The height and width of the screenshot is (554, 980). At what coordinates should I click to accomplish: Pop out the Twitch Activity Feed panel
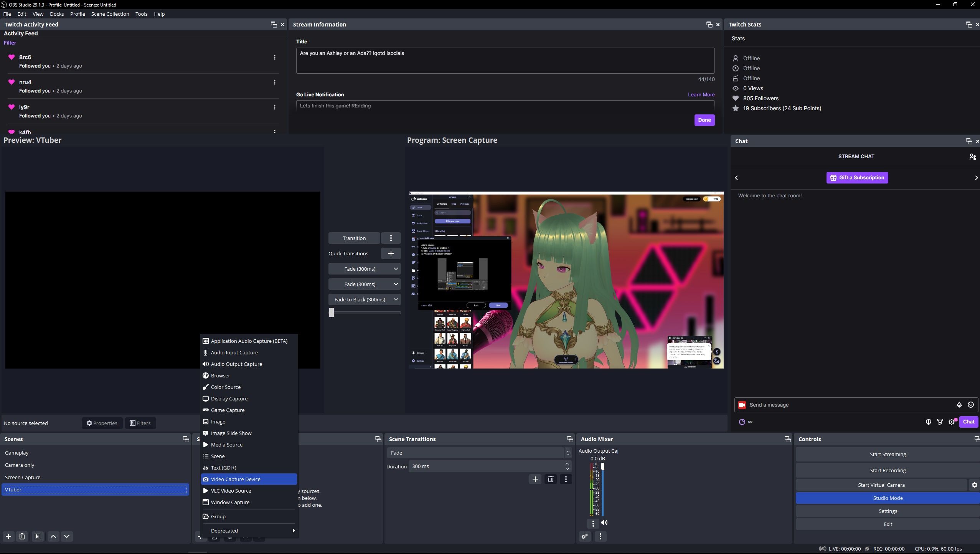273,24
